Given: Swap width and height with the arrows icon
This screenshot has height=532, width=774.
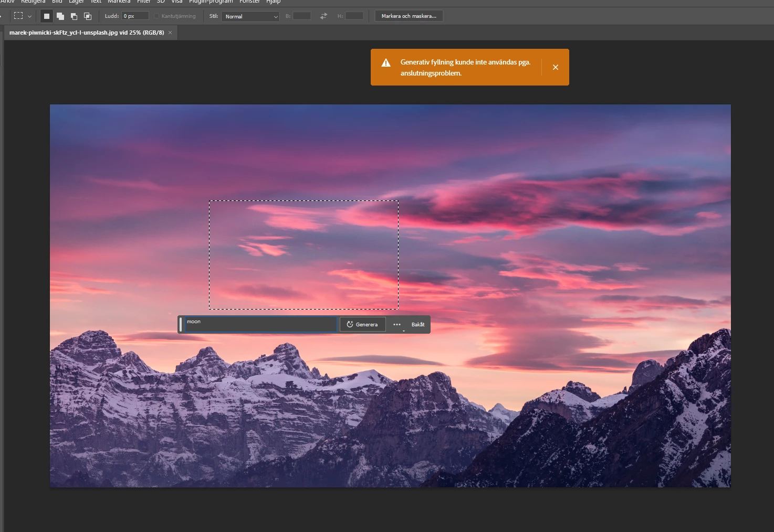Looking at the screenshot, I should [323, 16].
